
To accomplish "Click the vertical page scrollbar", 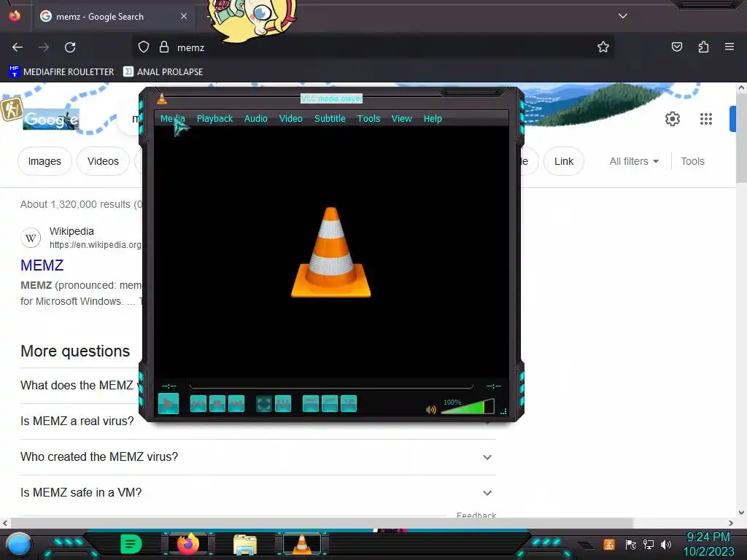I will (741, 136).
